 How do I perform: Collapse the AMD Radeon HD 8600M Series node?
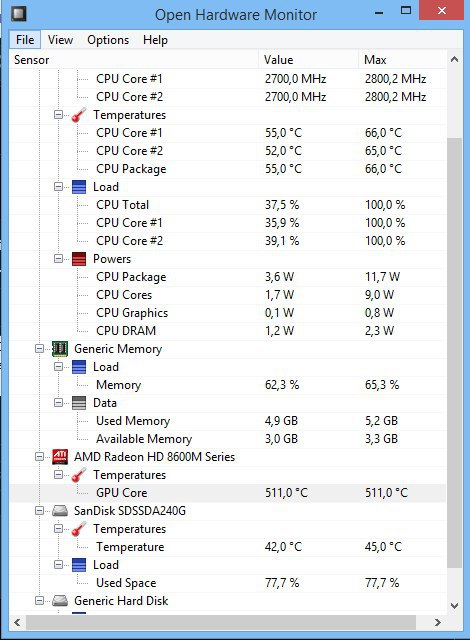point(40,457)
